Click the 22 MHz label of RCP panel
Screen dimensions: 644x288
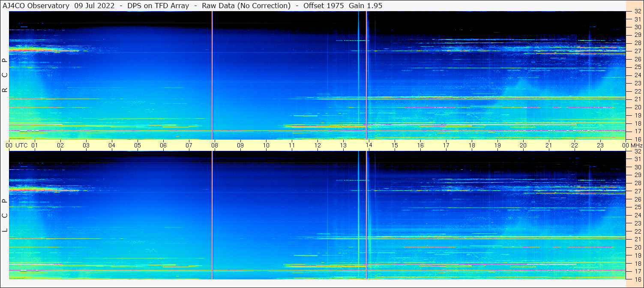[637, 91]
